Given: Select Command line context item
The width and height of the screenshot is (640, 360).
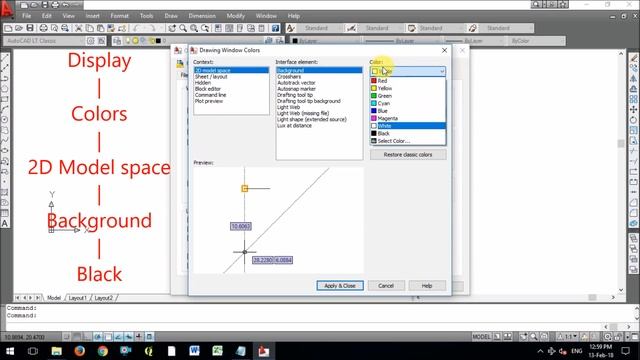Looking at the screenshot, I should pos(231,95).
